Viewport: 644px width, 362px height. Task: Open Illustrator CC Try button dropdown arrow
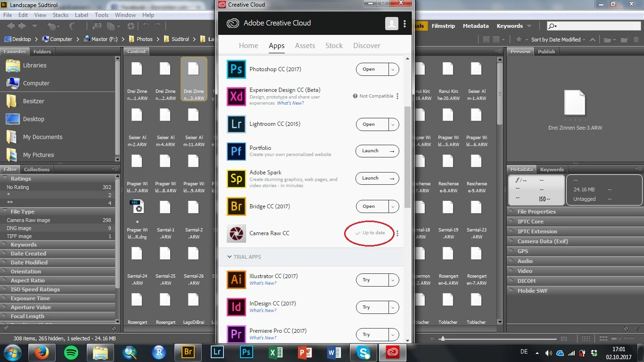pyautogui.click(x=393, y=280)
